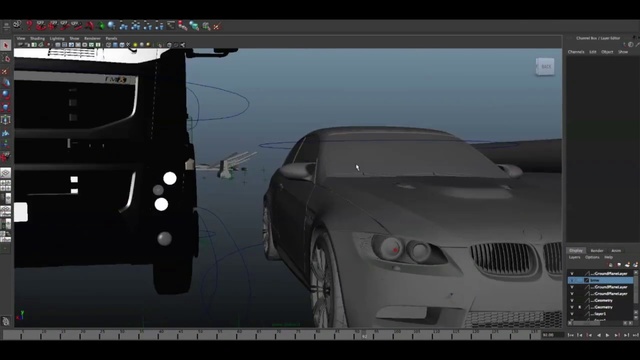640x360 pixels.
Task: Open the Channels menu in Channel Box
Action: point(576,52)
